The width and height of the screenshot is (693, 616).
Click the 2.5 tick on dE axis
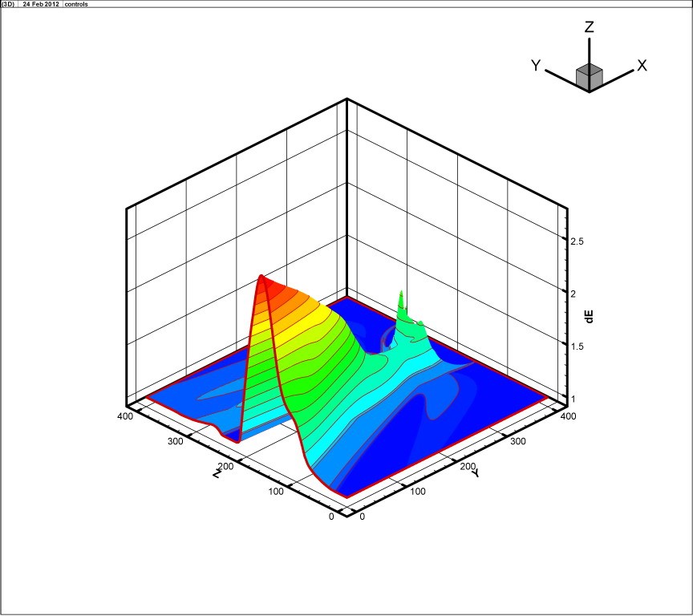tap(576, 241)
